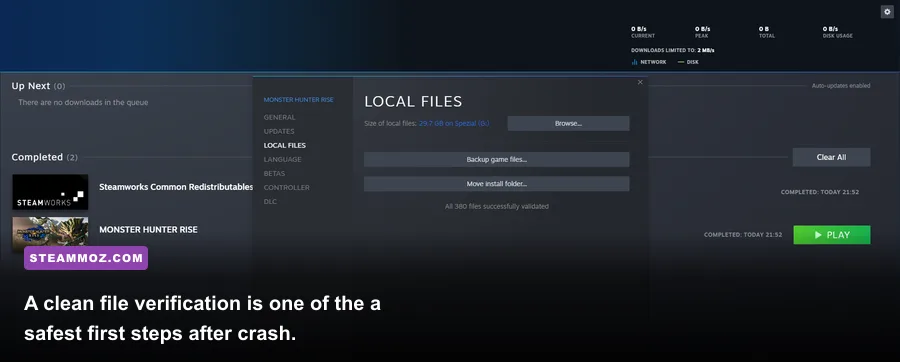
Task: Open the Betas tab
Action: [x=274, y=173]
